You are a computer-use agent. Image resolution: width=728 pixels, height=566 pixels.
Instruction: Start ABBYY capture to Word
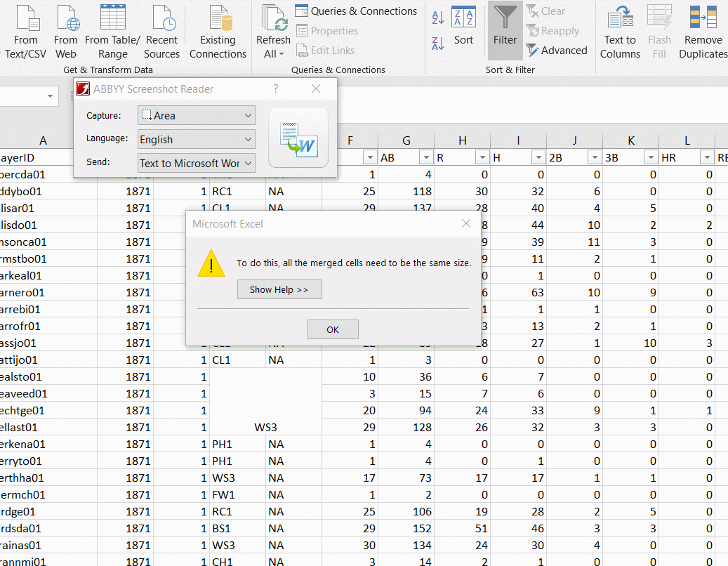click(x=298, y=138)
